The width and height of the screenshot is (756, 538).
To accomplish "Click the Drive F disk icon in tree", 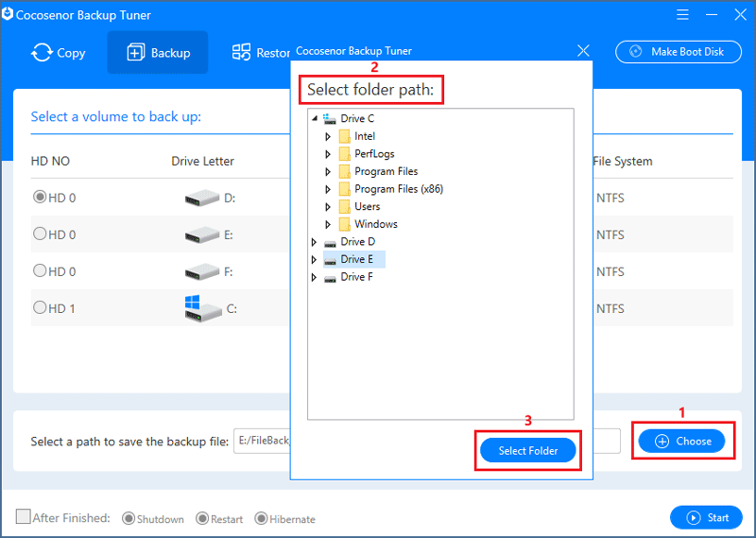I will coord(330,278).
